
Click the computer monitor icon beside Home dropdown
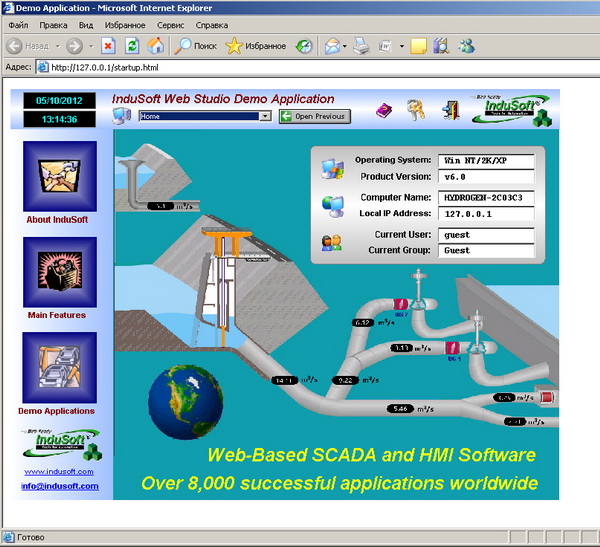coord(122,116)
